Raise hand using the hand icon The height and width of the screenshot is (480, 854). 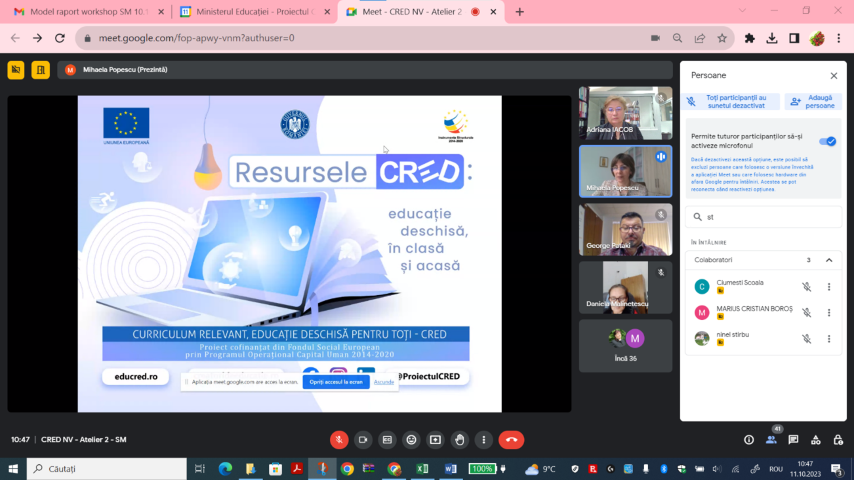point(459,440)
